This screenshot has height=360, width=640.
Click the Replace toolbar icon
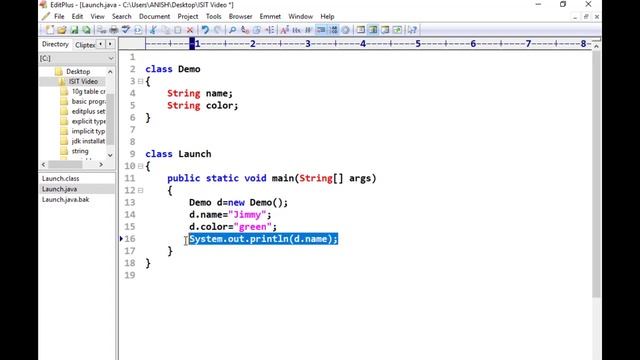click(244, 30)
